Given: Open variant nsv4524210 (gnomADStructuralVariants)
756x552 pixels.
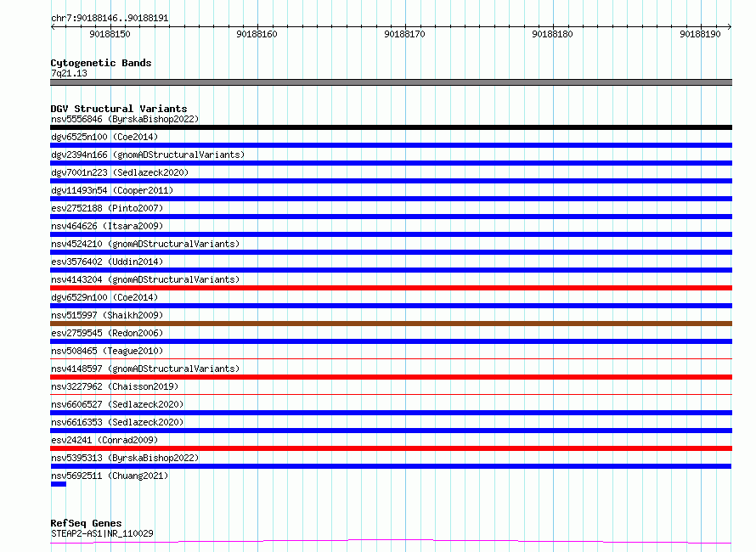Looking at the screenshot, I should [145, 244].
